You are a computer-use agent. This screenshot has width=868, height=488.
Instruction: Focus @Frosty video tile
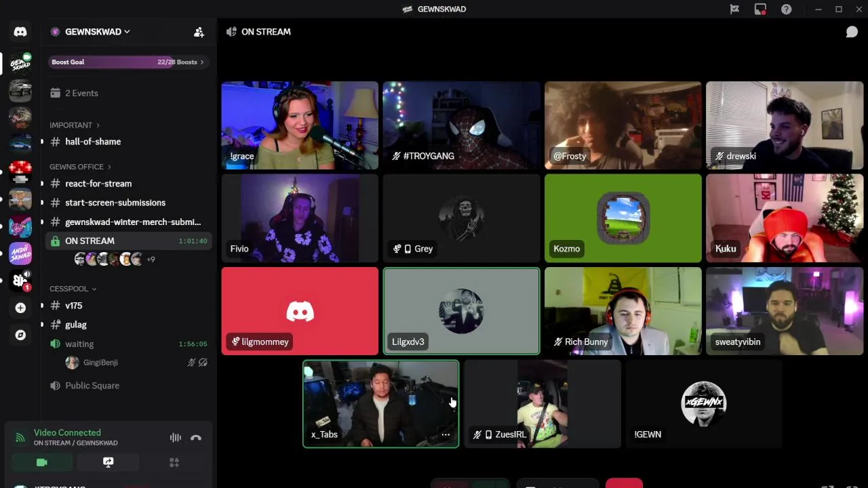click(x=623, y=125)
